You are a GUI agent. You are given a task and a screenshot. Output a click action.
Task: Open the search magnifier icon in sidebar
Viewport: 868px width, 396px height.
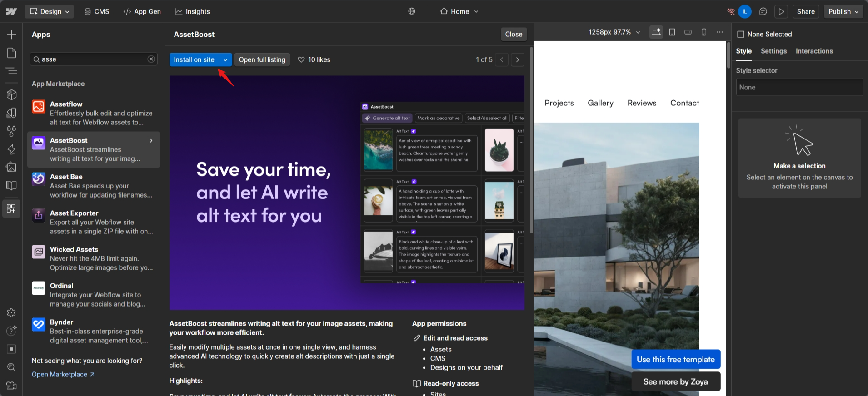pyautogui.click(x=11, y=367)
